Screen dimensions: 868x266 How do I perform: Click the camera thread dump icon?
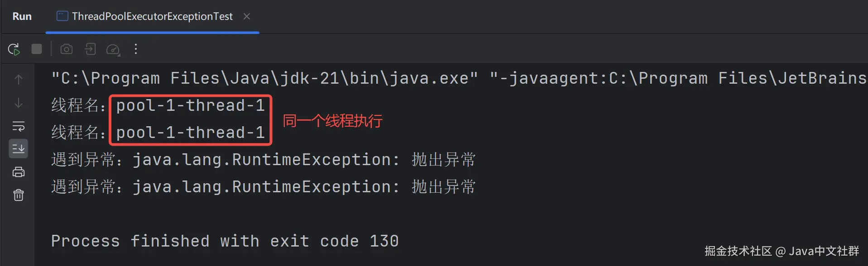67,49
